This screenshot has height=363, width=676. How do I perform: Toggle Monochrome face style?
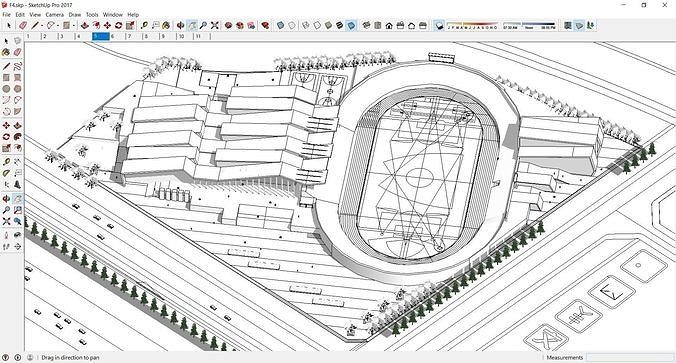(351, 26)
